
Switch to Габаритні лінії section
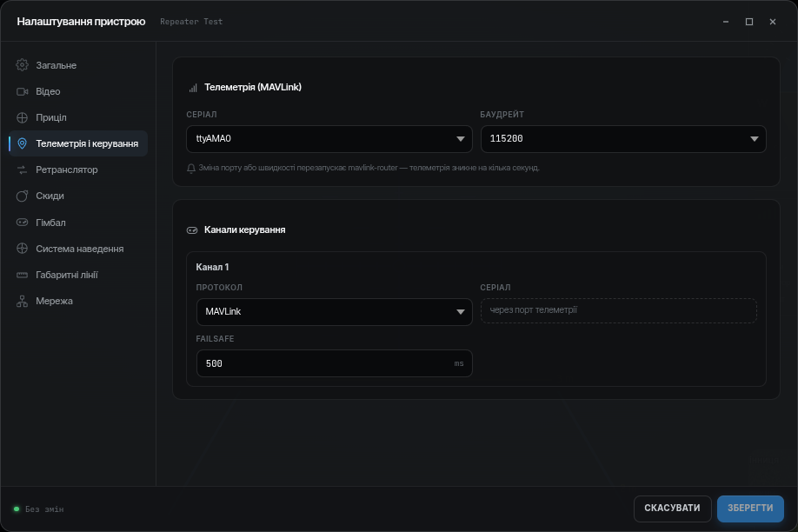tap(78, 275)
